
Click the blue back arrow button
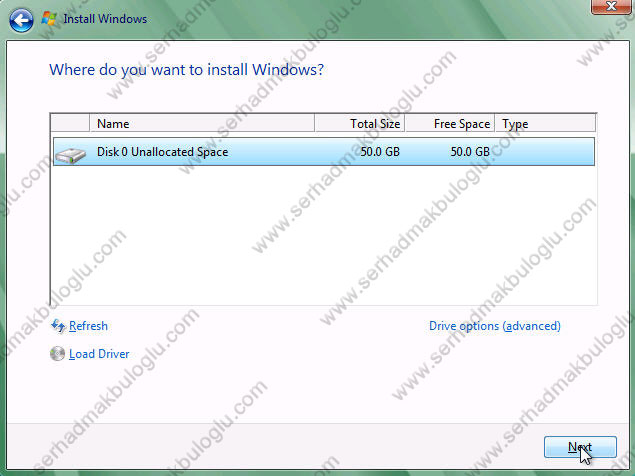[20, 18]
